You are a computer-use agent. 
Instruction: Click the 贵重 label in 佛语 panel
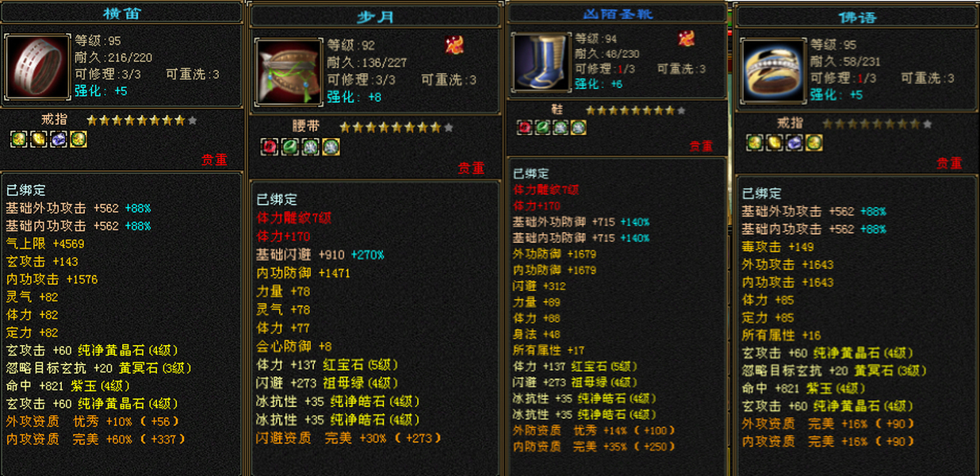(949, 163)
